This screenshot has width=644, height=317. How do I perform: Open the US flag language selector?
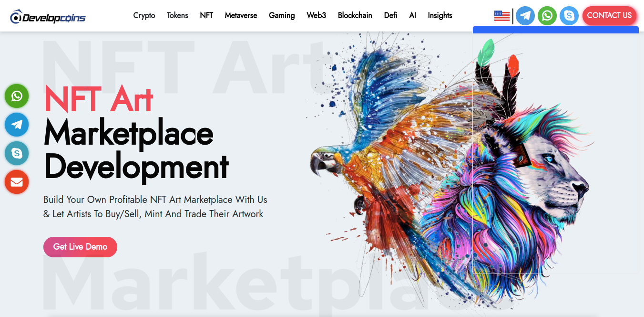(502, 16)
